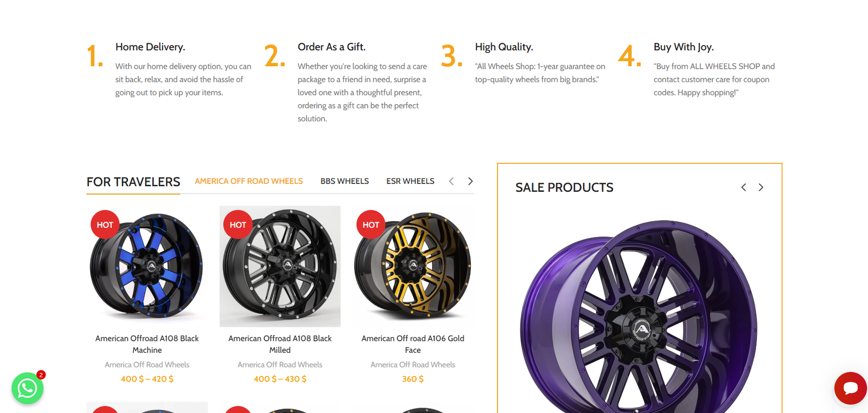This screenshot has height=413, width=868.
Task: Open brand link under Gold Face wheel
Action: [413, 365]
